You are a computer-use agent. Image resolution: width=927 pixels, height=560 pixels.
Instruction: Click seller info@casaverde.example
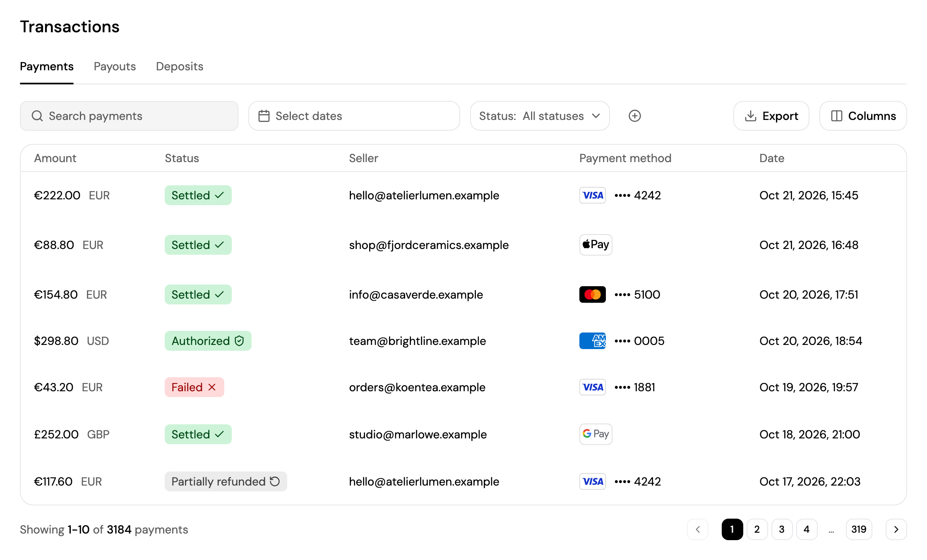tap(416, 294)
